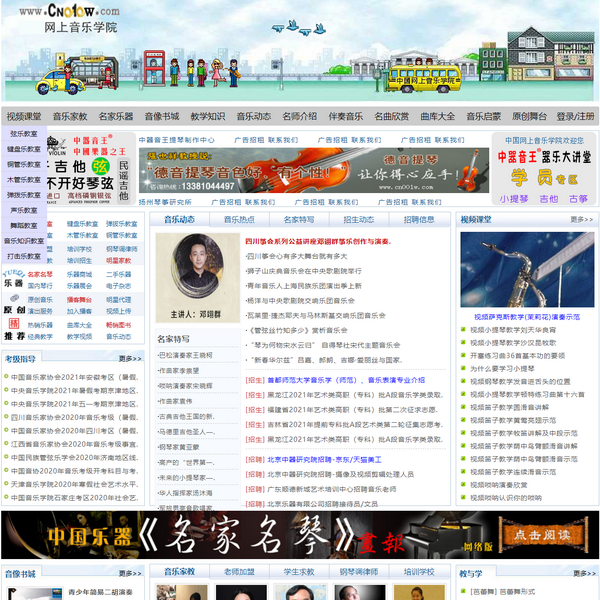Switch to the 招聘信息 tab

click(419, 219)
